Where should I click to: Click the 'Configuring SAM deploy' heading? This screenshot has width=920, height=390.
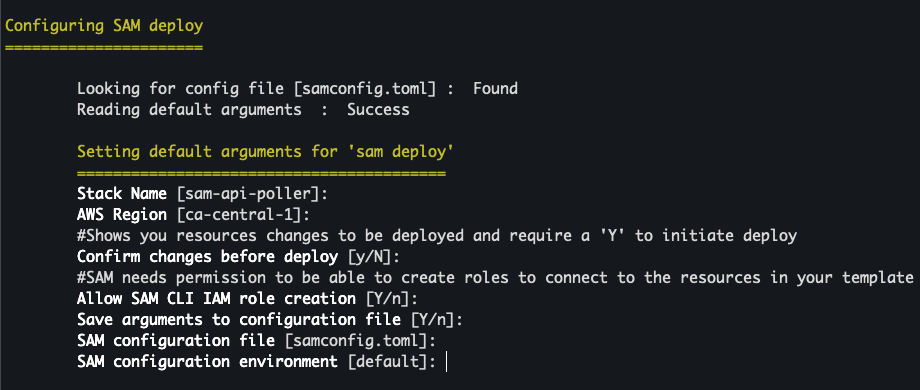coord(104,26)
